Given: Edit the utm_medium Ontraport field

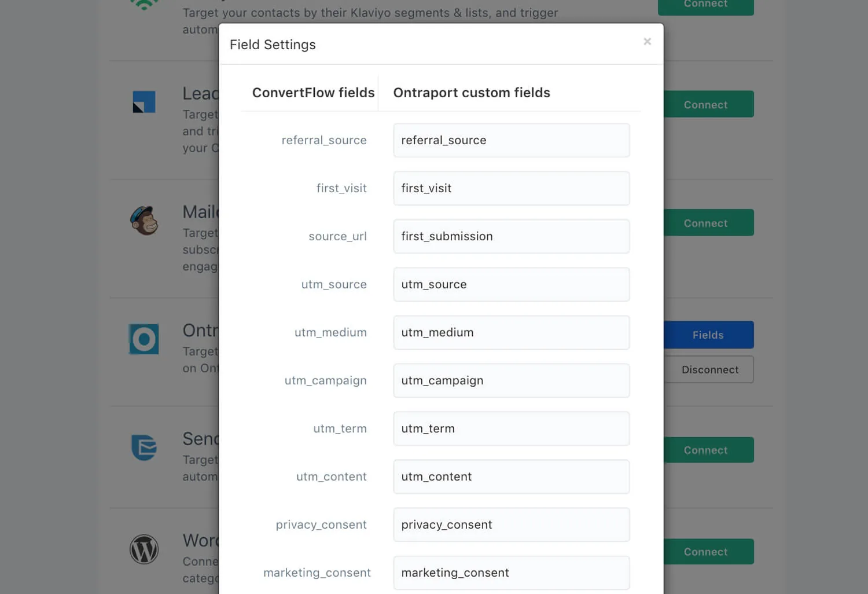Looking at the screenshot, I should (x=512, y=332).
